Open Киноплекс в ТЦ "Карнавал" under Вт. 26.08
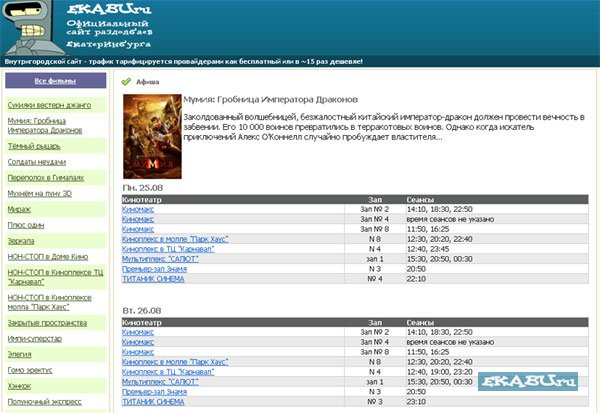Viewport: 600px width, 413px height. [168, 372]
